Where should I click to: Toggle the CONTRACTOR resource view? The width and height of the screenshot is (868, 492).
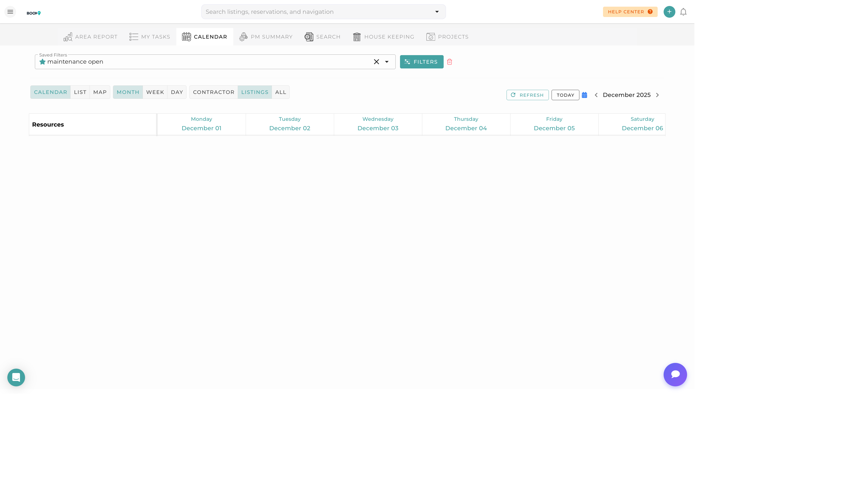point(214,92)
